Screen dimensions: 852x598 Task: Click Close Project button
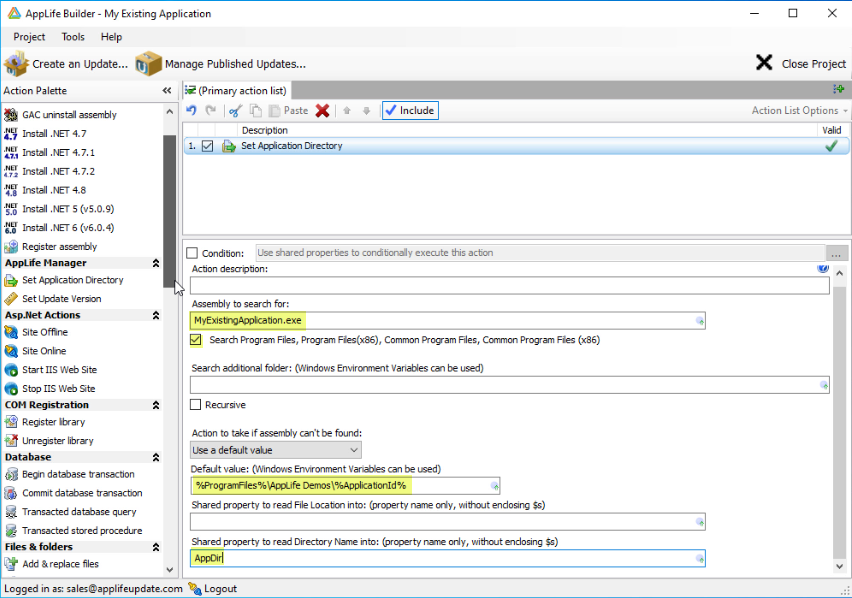point(801,64)
